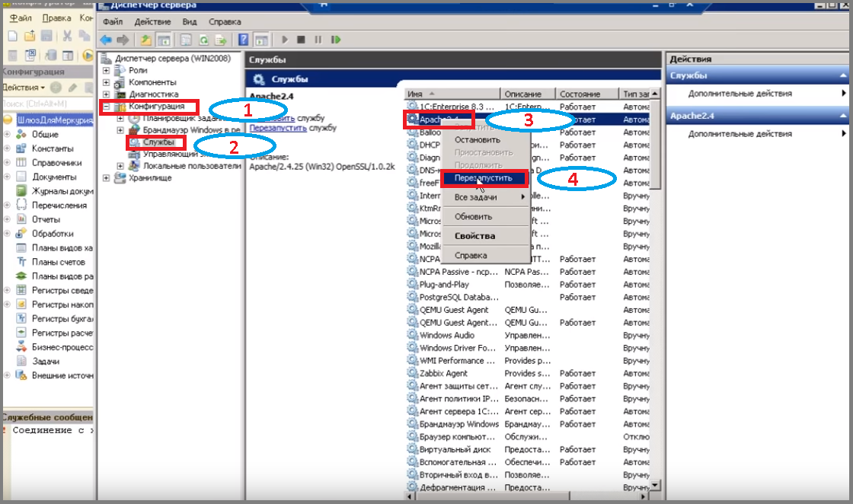Click the Restart service toolbar icon
The height and width of the screenshot is (504, 853).
(x=336, y=40)
